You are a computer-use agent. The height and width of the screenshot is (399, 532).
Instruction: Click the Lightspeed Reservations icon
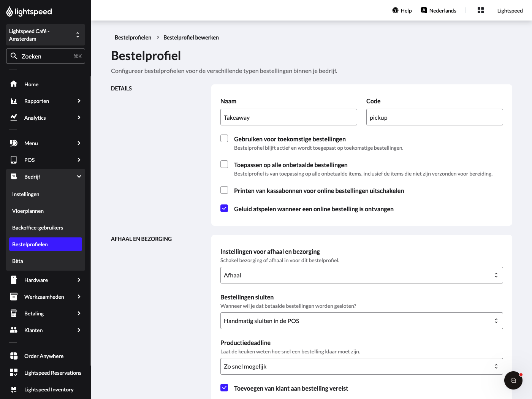click(x=14, y=372)
